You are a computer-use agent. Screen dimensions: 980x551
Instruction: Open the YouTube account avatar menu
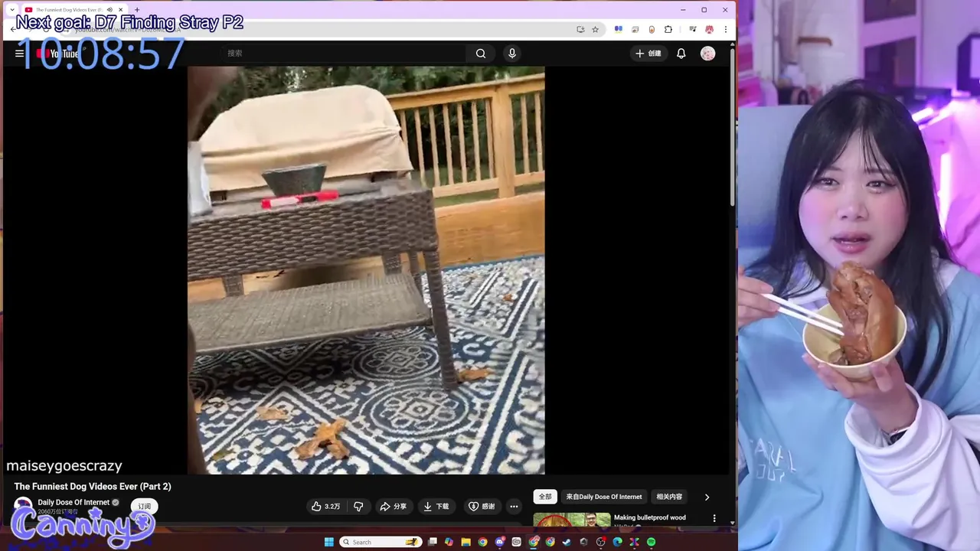pyautogui.click(x=708, y=54)
